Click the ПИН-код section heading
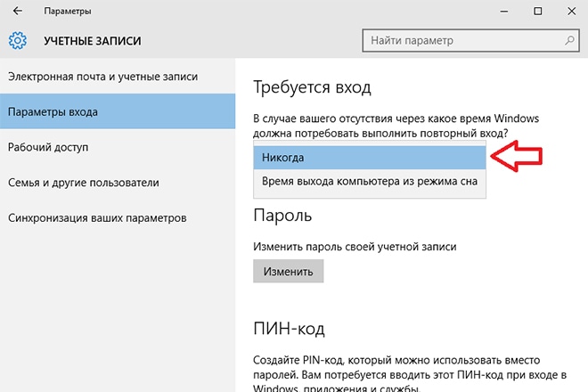The height and width of the screenshot is (392, 588). 290,329
